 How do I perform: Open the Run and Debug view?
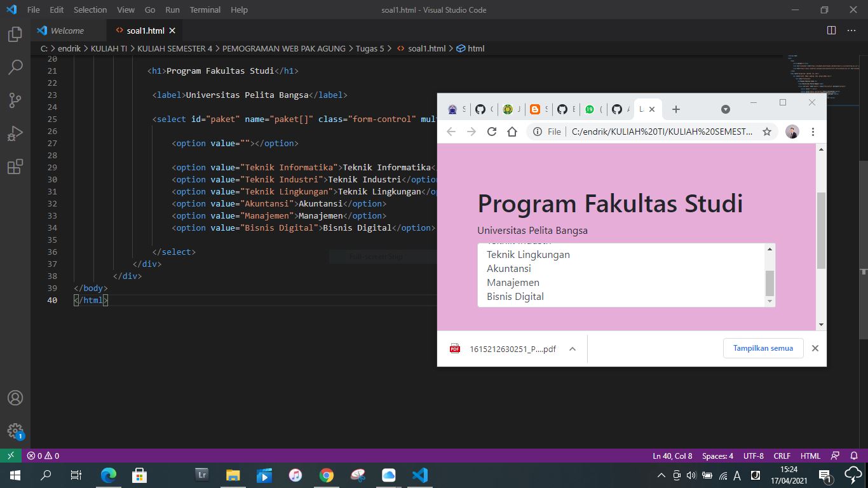pos(15,133)
